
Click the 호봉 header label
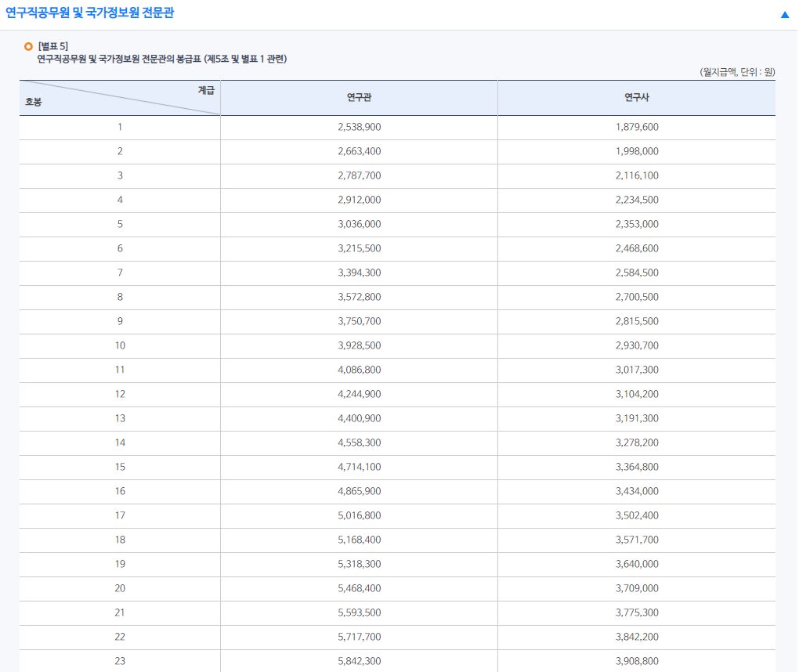tap(34, 102)
